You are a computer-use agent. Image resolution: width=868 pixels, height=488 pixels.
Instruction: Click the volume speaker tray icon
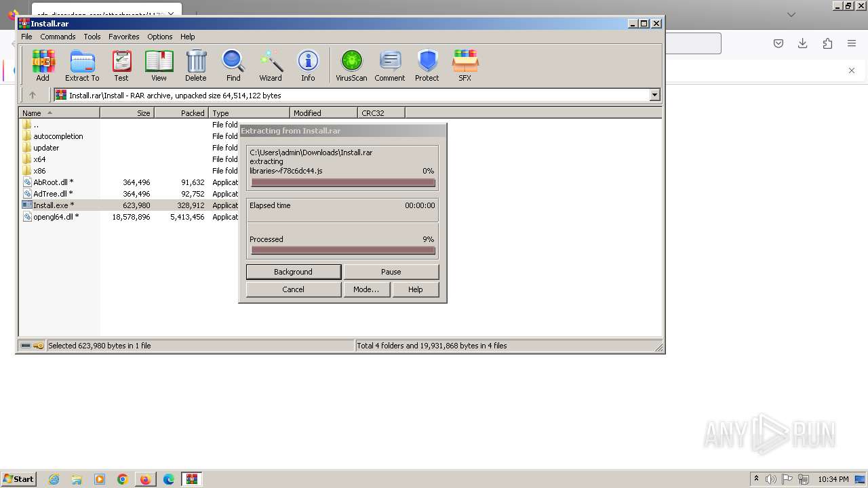771,479
